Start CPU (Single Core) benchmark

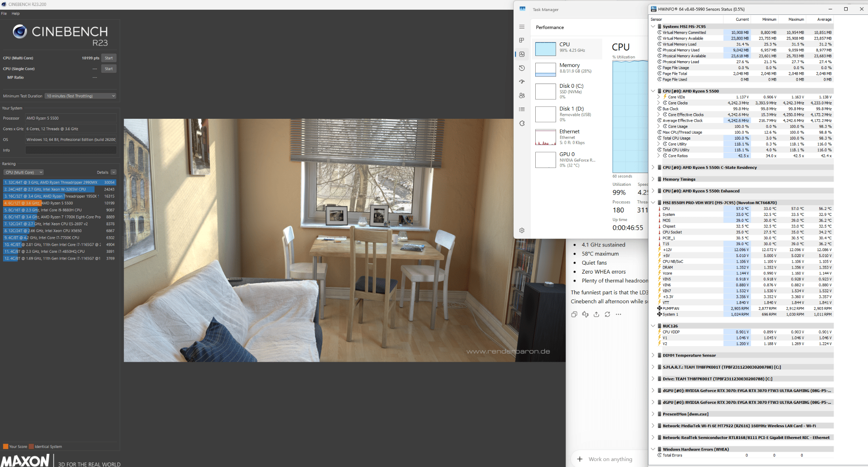(x=109, y=69)
